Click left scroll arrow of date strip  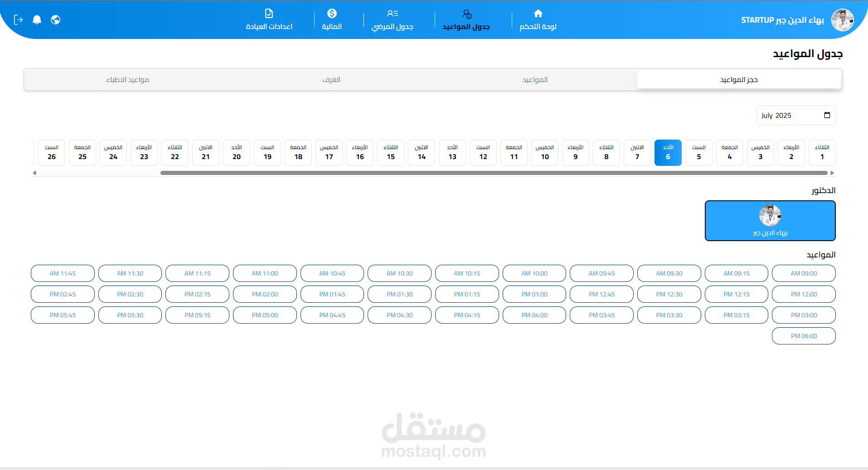click(x=34, y=173)
